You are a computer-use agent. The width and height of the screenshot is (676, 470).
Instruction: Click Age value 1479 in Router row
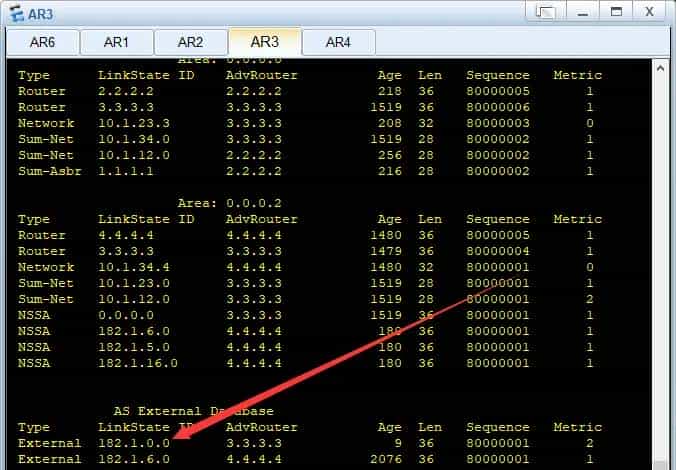(386, 251)
